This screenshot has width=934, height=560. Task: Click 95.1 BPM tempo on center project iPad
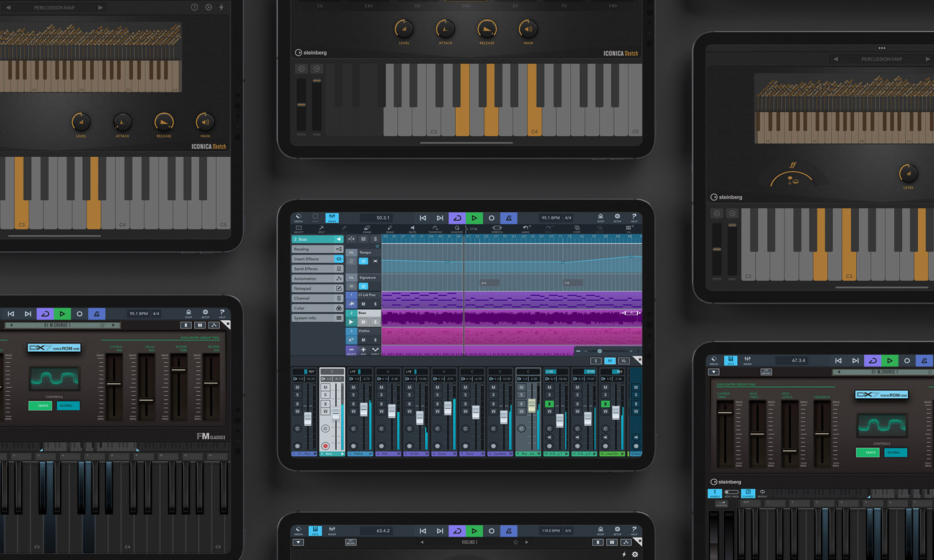tap(550, 218)
